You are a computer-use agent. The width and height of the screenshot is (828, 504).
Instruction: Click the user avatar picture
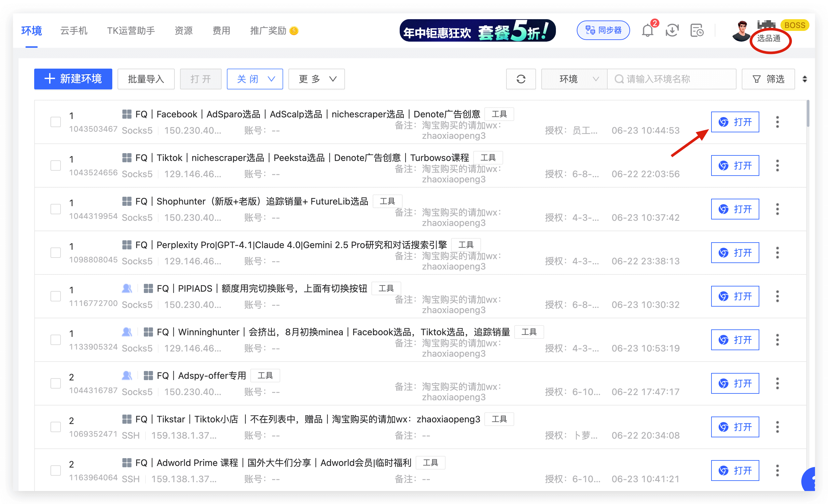[741, 31]
